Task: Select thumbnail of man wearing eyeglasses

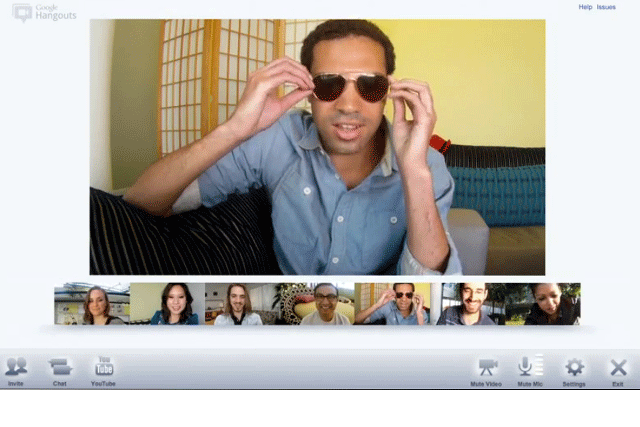Action: (x=317, y=304)
